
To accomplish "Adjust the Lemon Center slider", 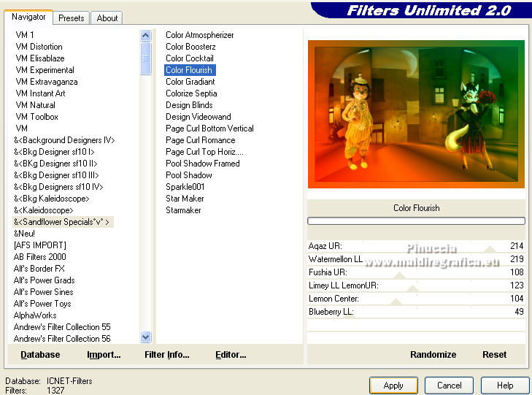I will coord(416,299).
